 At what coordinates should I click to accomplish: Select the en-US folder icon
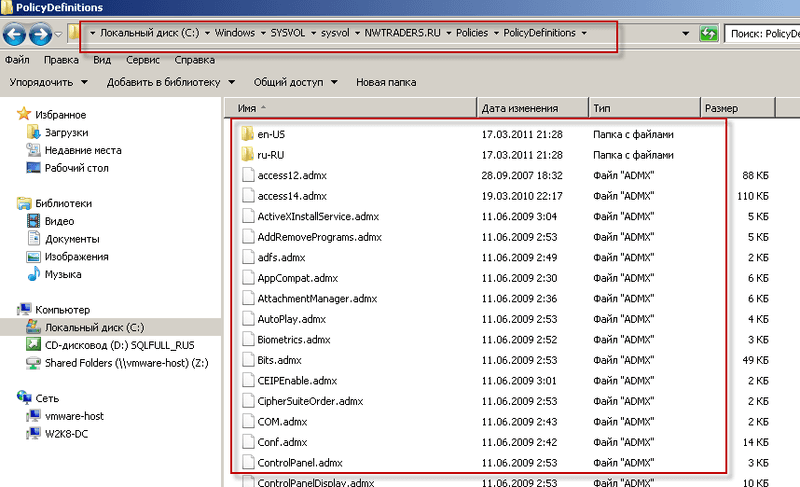coord(247,134)
